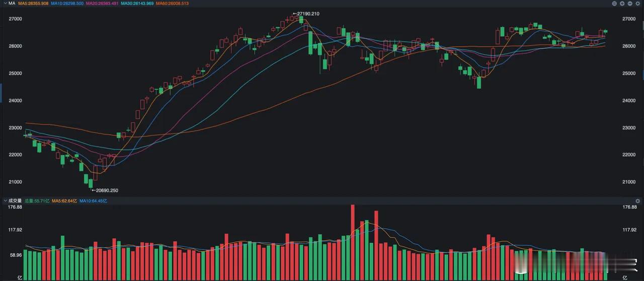This screenshot has width=644, height=281.
Task: Click the 20690.250 low price marker
Action: pyautogui.click(x=105, y=190)
